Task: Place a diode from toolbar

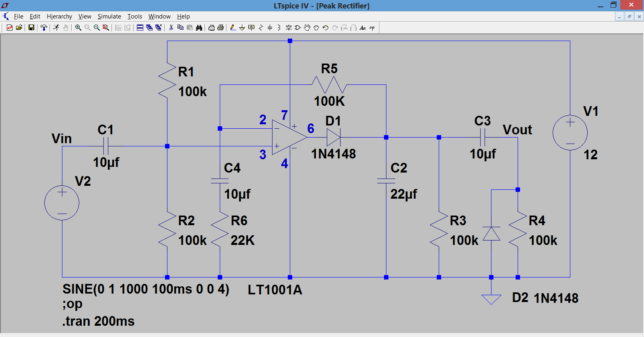Action: (x=289, y=27)
